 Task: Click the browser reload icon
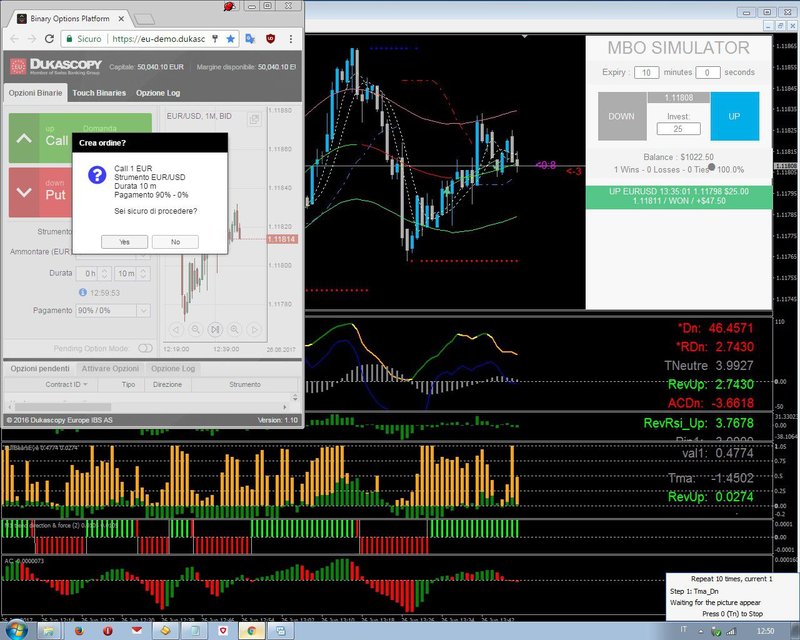pyautogui.click(x=49, y=39)
